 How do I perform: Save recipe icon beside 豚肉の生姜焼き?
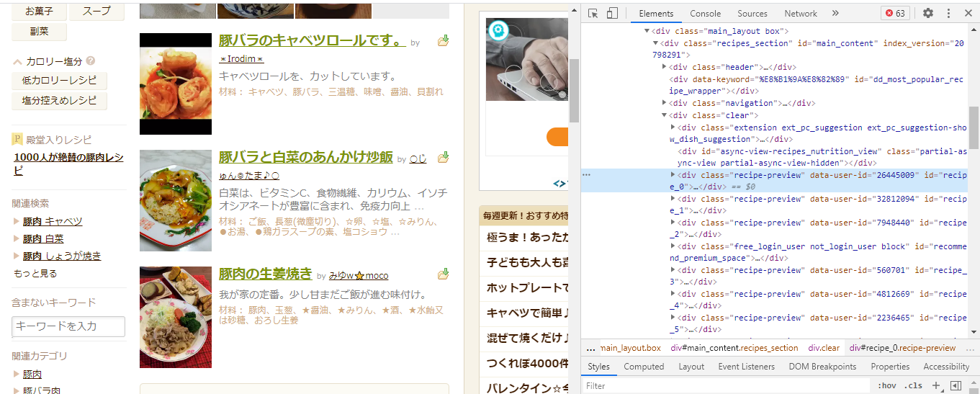click(444, 274)
